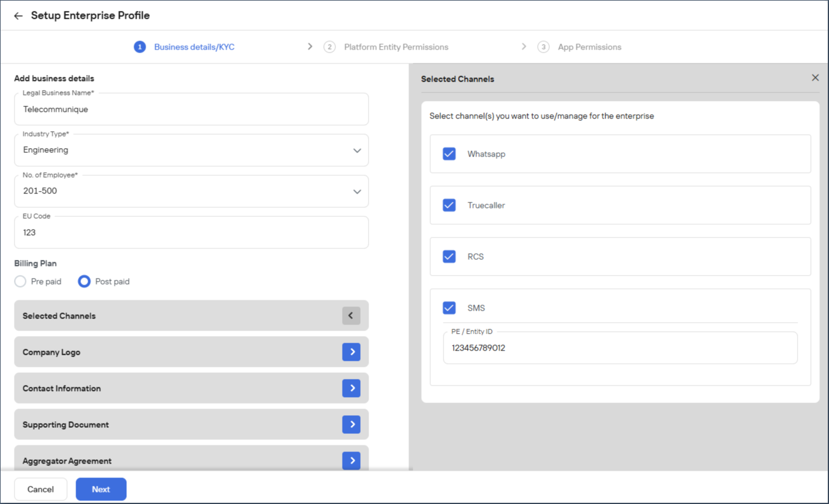Click the Cancel button
This screenshot has width=829, height=504.
coord(40,489)
